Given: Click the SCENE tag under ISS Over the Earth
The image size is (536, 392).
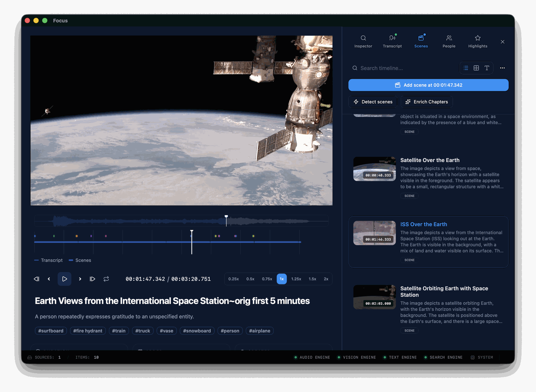Looking at the screenshot, I should point(409,260).
